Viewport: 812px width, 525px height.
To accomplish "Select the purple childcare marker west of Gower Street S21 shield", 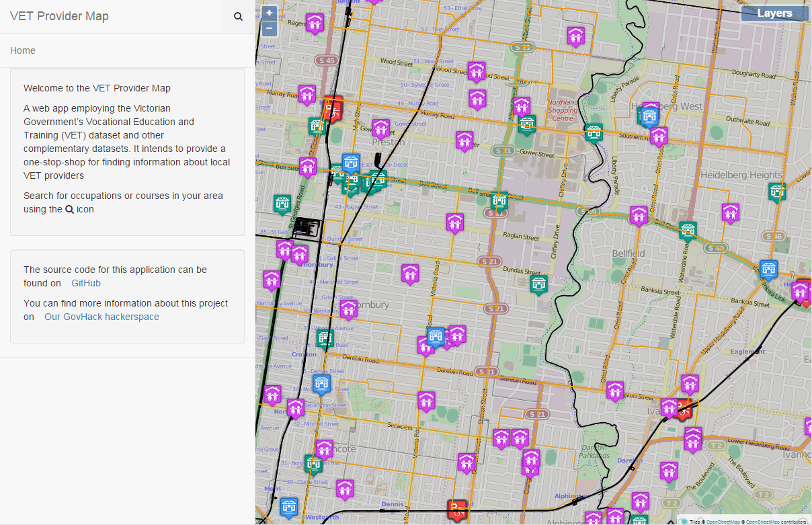I will point(464,141).
